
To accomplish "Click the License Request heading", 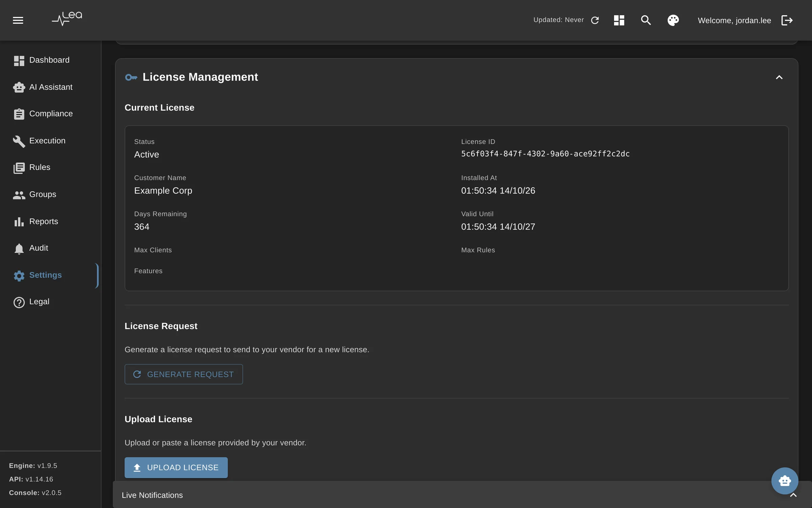I will (x=161, y=326).
